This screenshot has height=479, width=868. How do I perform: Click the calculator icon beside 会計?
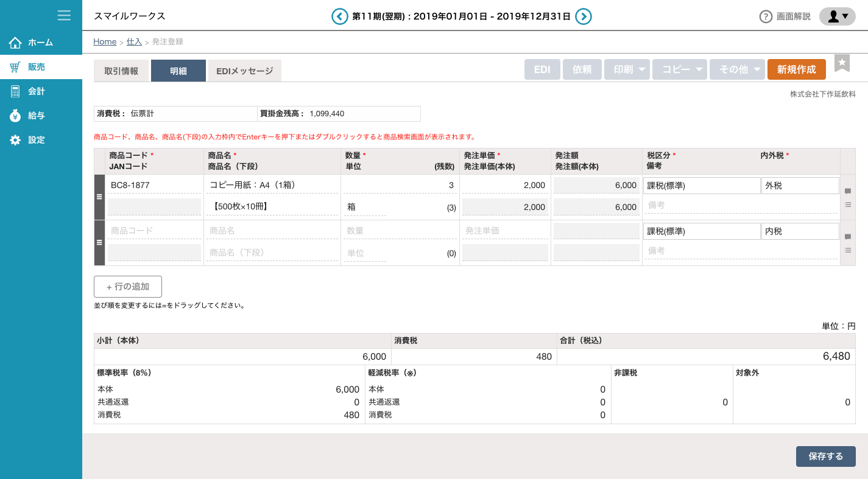pos(15,91)
